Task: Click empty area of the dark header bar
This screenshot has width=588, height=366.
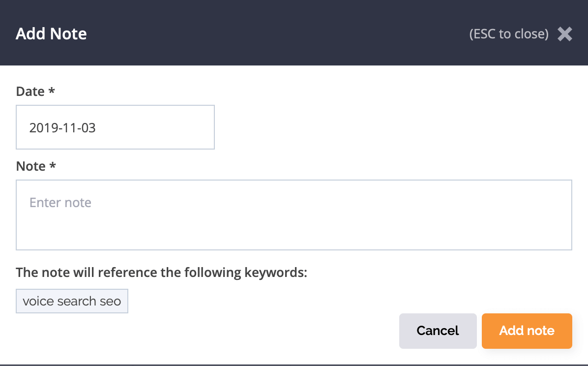Action: click(x=277, y=33)
